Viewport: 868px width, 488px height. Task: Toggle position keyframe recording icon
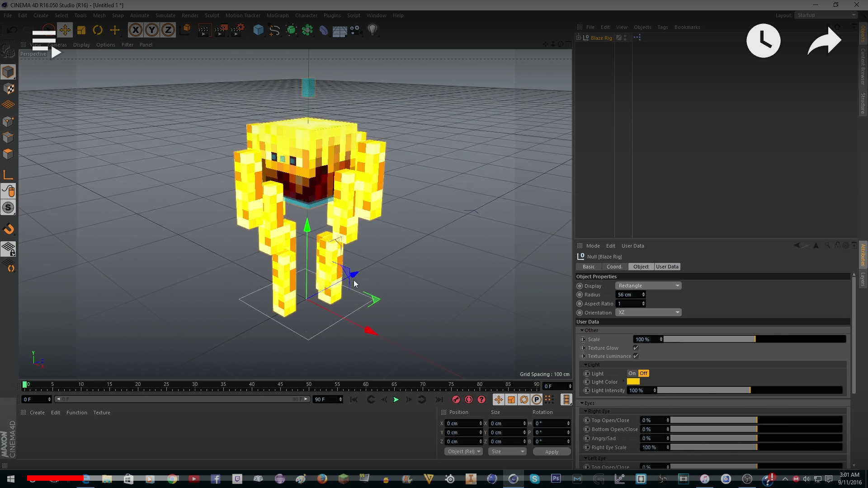[x=498, y=399]
